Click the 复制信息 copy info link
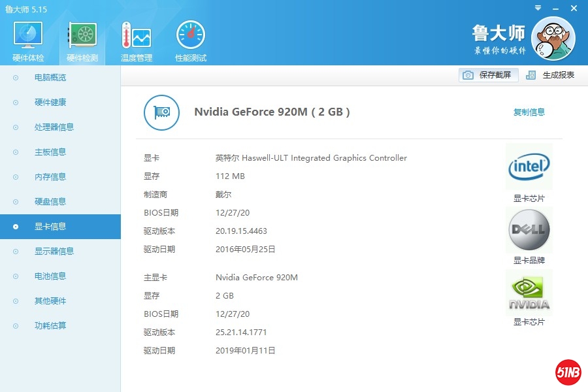Viewport: 588px width, 392px height. point(529,112)
